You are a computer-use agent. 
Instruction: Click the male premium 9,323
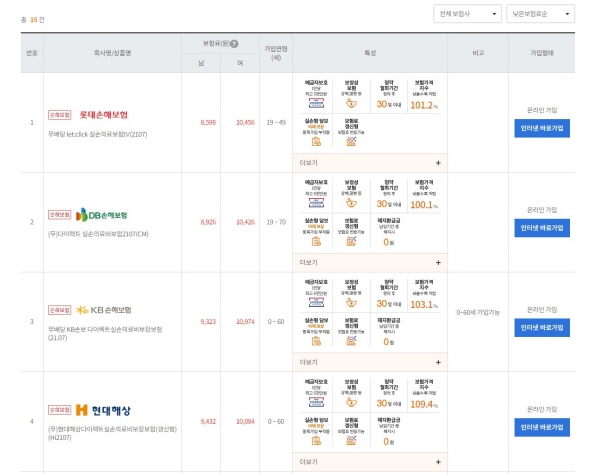(x=208, y=322)
